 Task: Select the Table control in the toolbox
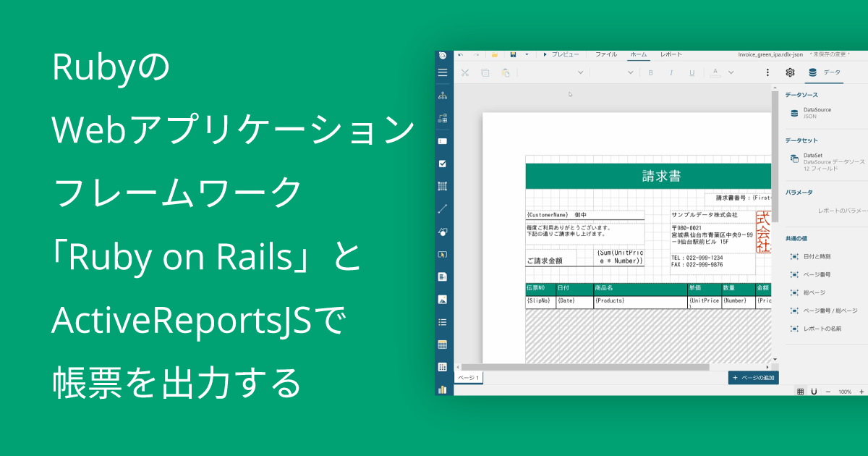[443, 345]
